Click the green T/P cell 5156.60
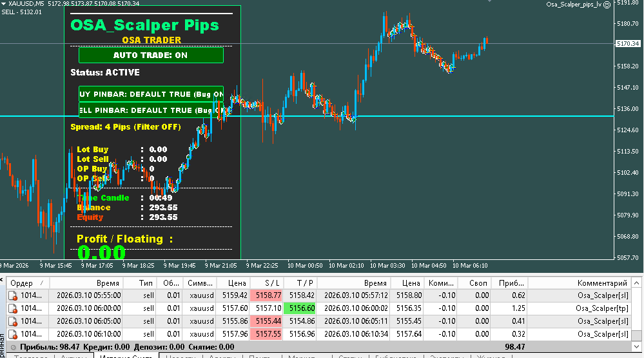Image resolution: width=644 pixels, height=358 pixels. tap(300, 308)
